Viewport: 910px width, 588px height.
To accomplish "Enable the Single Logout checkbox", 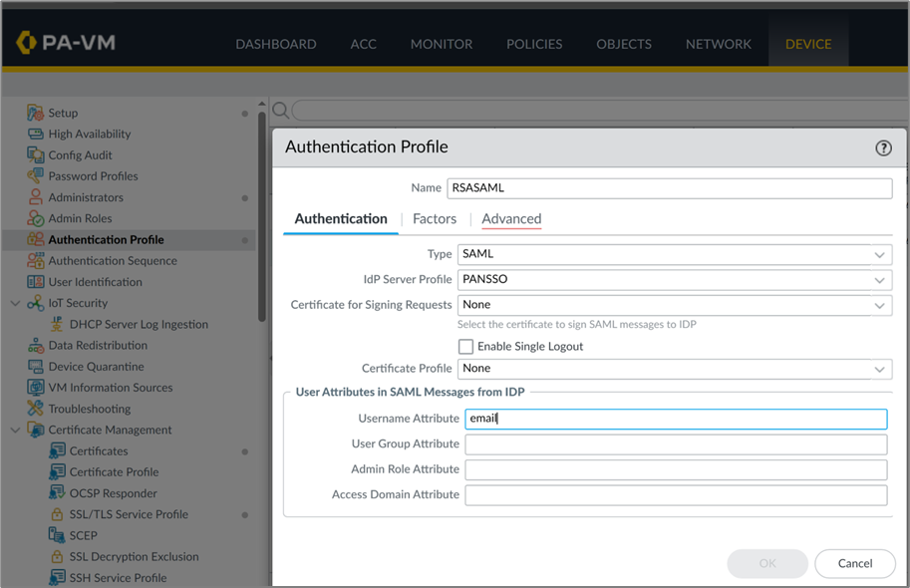I will pos(465,347).
